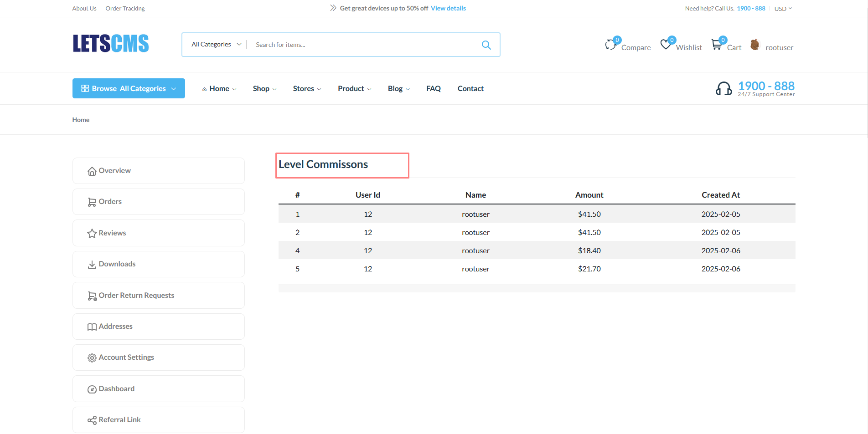Open the FAQ menu item
The image size is (868, 434).
(x=433, y=89)
